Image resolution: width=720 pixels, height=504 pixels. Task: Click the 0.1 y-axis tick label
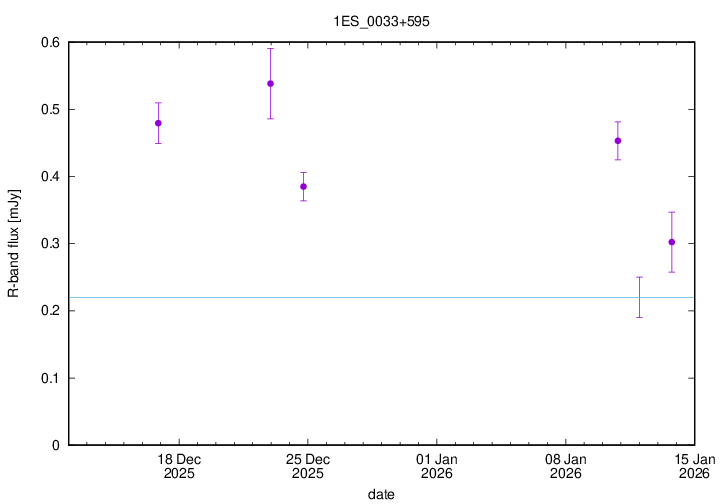[x=49, y=378]
